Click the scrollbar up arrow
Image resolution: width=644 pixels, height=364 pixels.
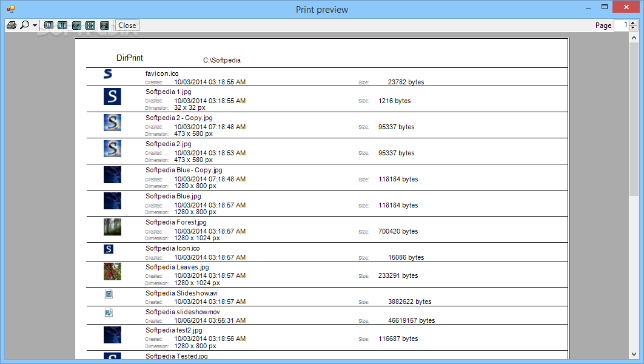(634, 38)
